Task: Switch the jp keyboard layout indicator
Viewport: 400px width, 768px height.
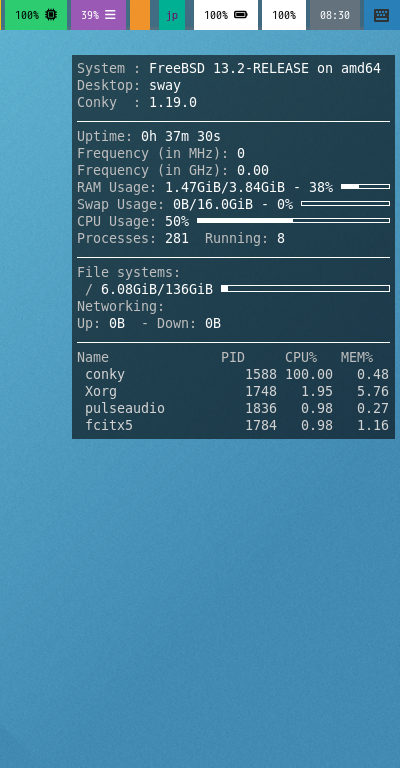Action: pyautogui.click(x=172, y=15)
